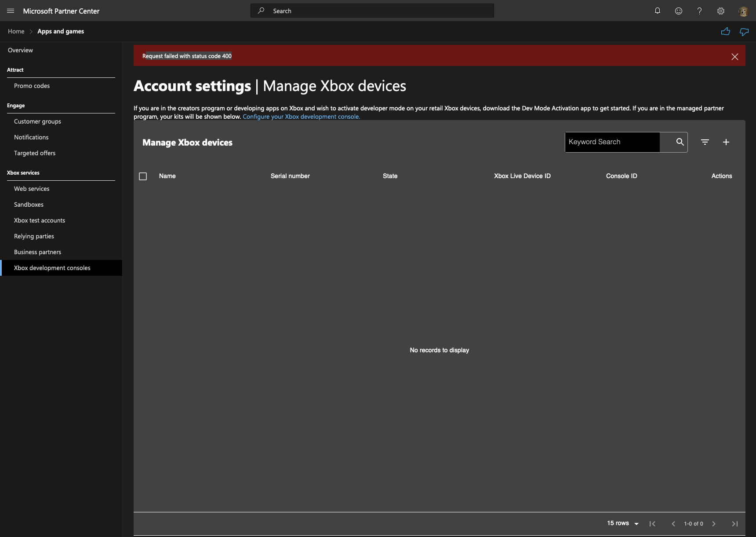Click the Keyword Search input field
This screenshot has height=537, width=756.
click(612, 142)
